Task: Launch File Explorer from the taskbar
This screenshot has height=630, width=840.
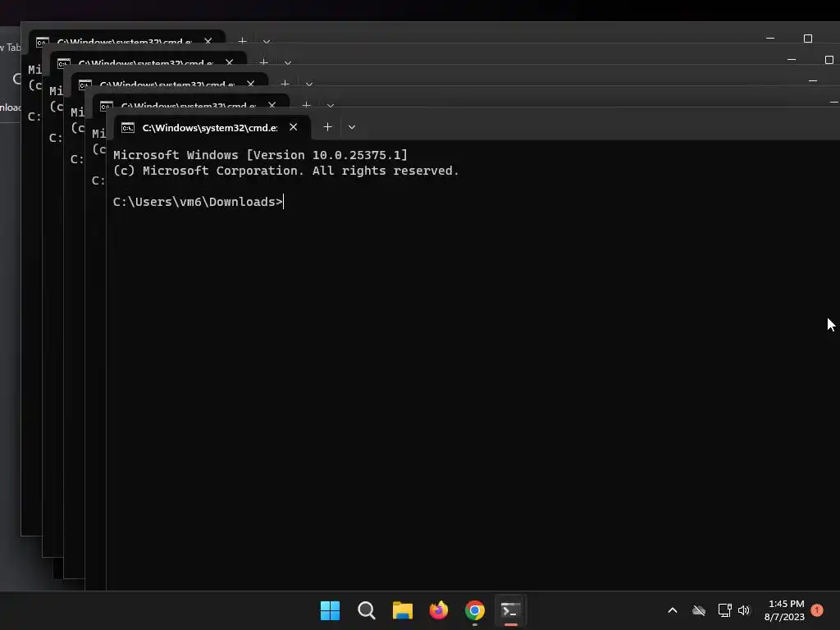Action: 402,610
